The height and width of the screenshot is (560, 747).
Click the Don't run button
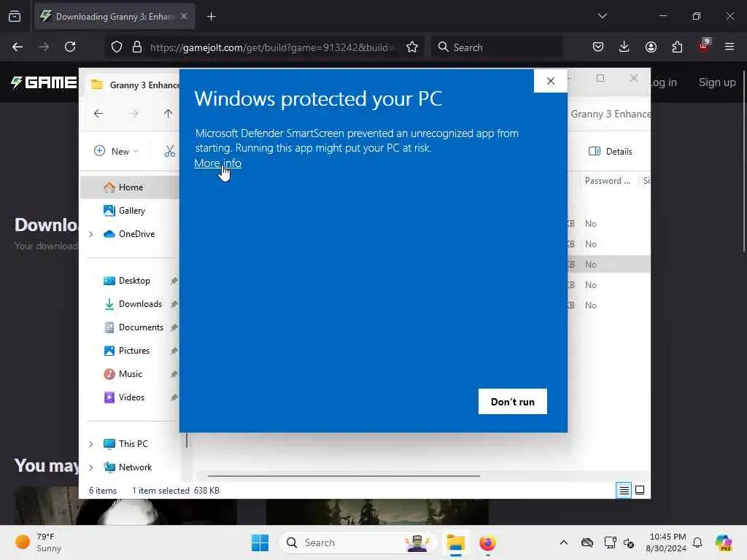pyautogui.click(x=513, y=402)
